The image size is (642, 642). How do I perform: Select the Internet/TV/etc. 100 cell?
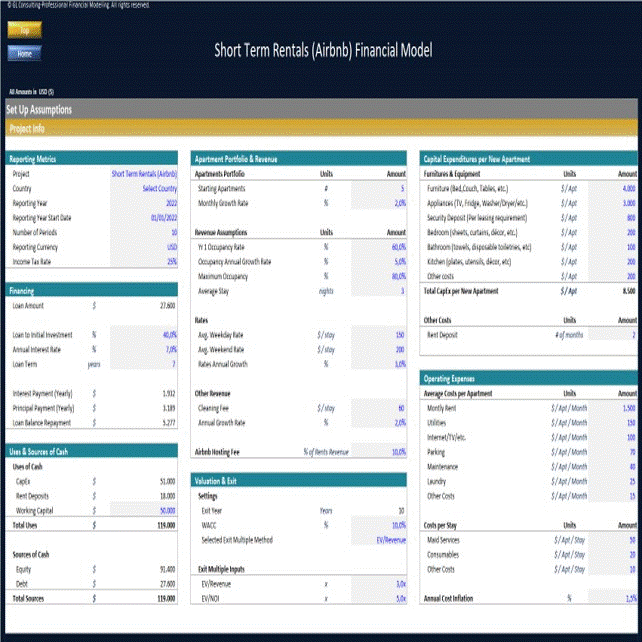pos(613,438)
